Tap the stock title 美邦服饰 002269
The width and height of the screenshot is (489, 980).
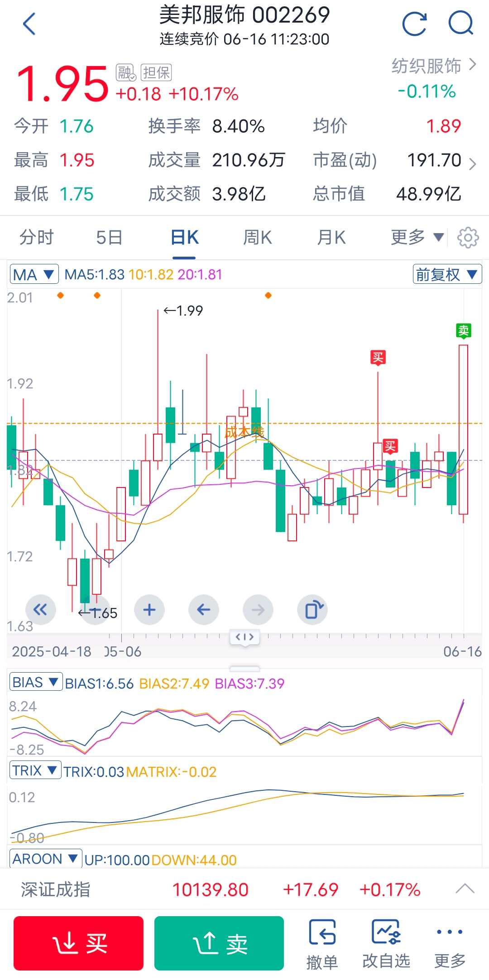(244, 15)
